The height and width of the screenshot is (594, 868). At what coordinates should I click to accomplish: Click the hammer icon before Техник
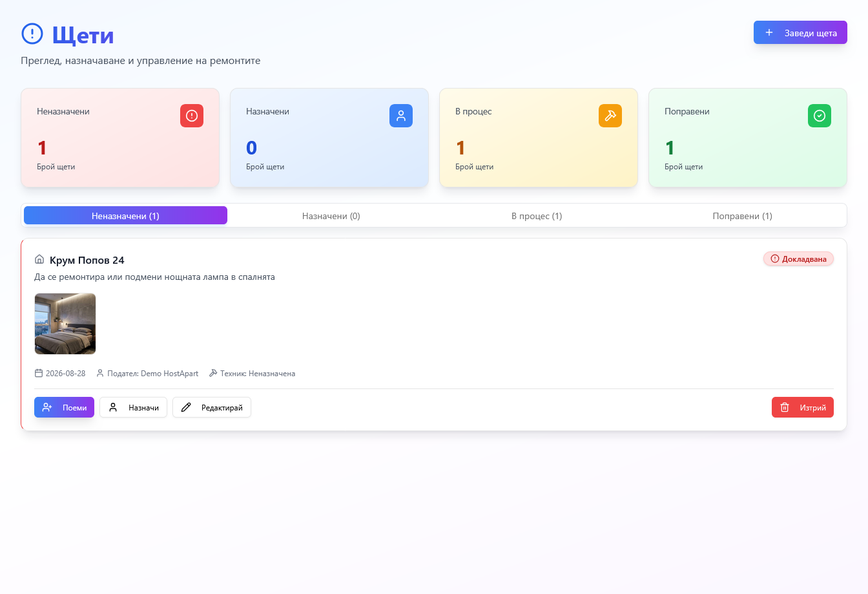pos(213,374)
